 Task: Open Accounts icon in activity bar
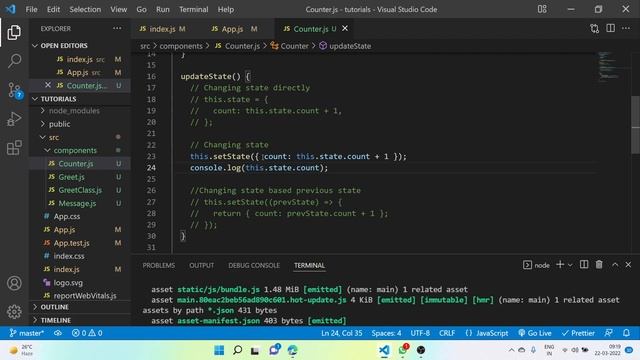[x=14, y=283]
